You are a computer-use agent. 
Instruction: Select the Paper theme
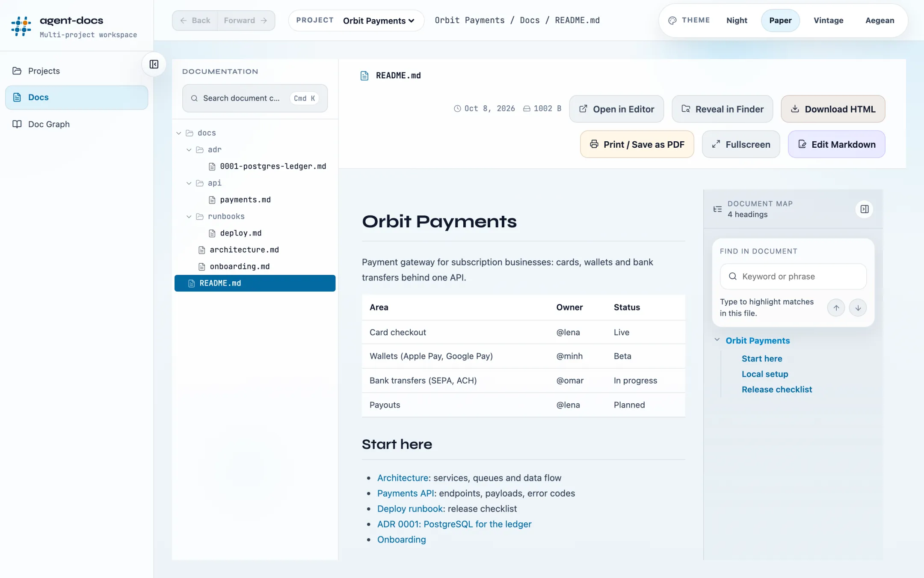pos(780,20)
